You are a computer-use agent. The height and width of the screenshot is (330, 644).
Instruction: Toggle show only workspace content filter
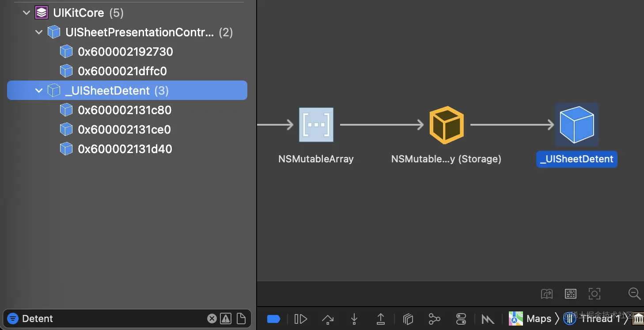point(241,318)
